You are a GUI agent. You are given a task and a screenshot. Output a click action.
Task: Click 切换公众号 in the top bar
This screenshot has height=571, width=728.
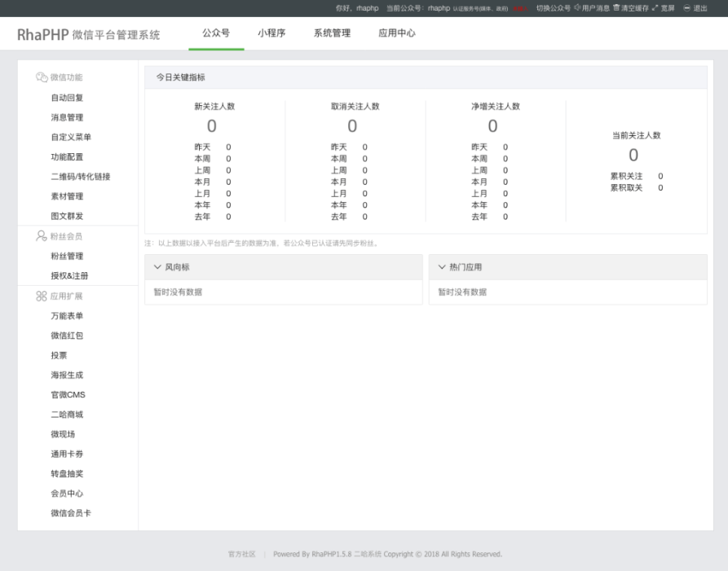(x=553, y=8)
